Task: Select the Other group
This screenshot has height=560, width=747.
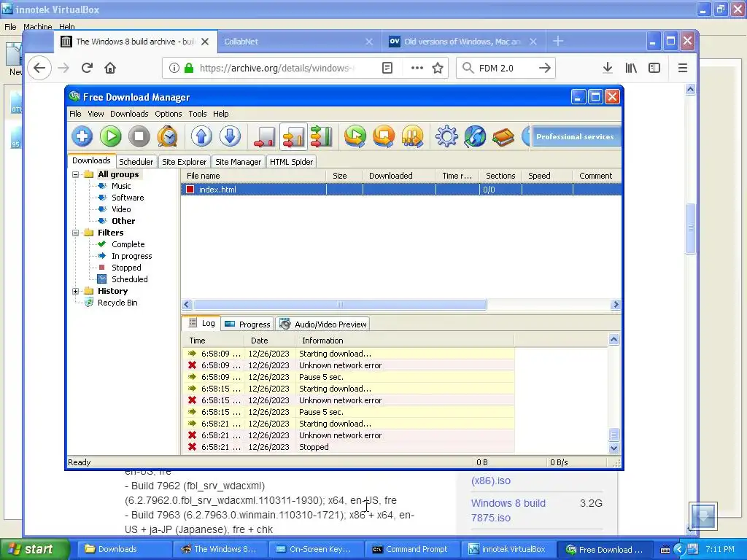Action: (123, 221)
